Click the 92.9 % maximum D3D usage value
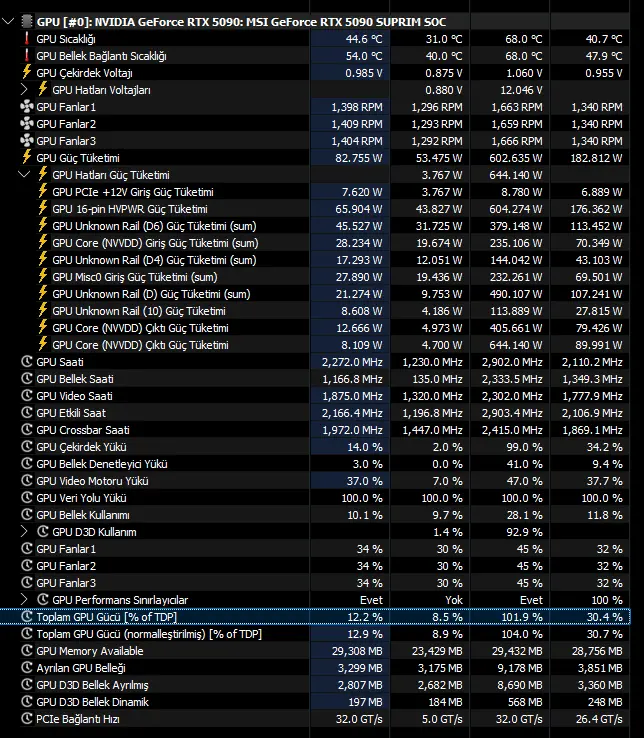The width and height of the screenshot is (644, 738). click(x=524, y=532)
